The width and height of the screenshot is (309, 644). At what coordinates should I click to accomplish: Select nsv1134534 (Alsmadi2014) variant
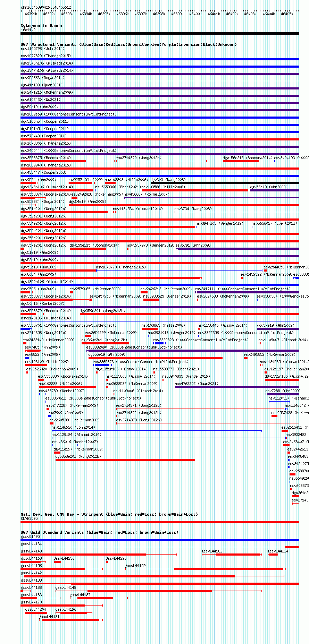click(138, 209)
